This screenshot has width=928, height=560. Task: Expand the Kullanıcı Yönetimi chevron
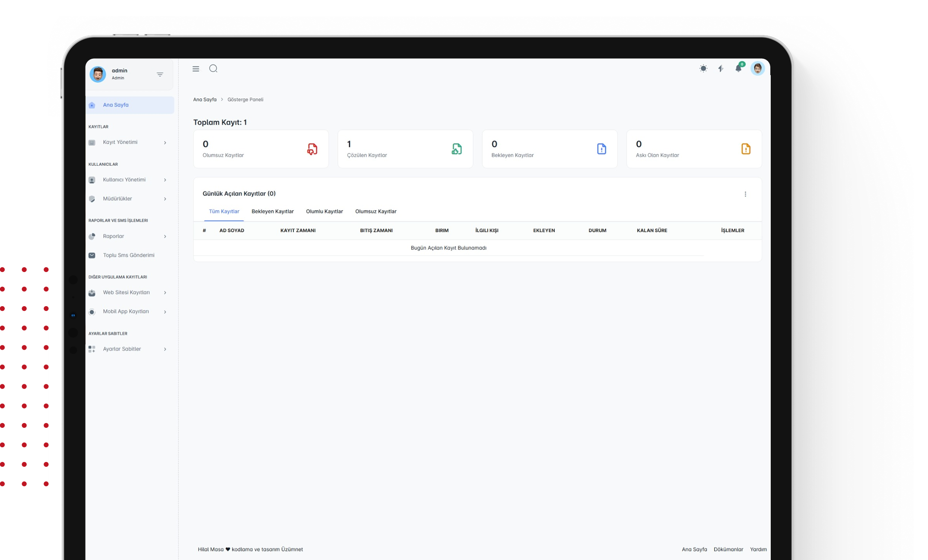[x=165, y=180]
